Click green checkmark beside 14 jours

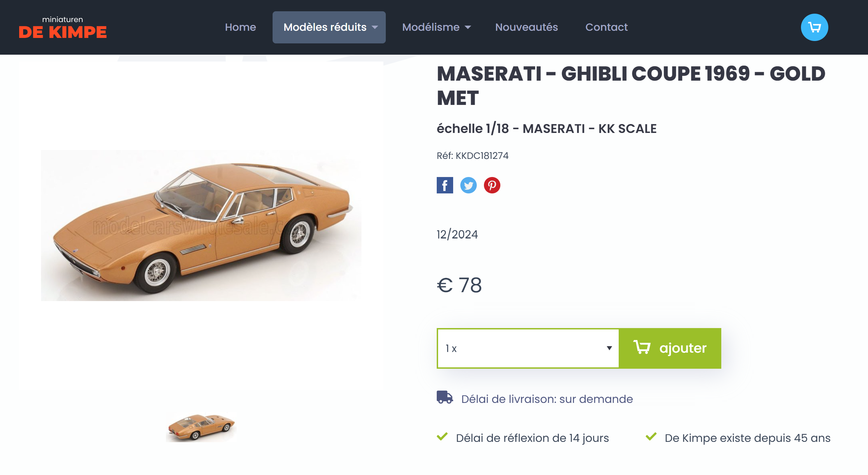point(442,437)
